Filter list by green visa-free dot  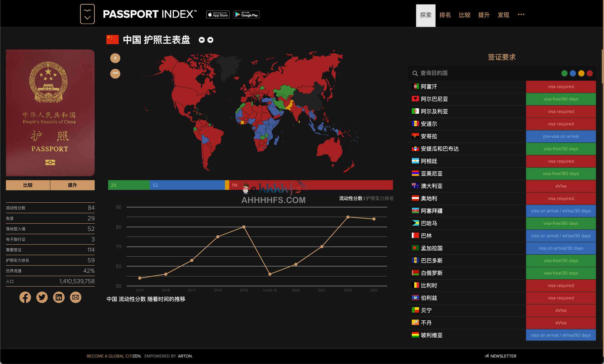(x=564, y=73)
